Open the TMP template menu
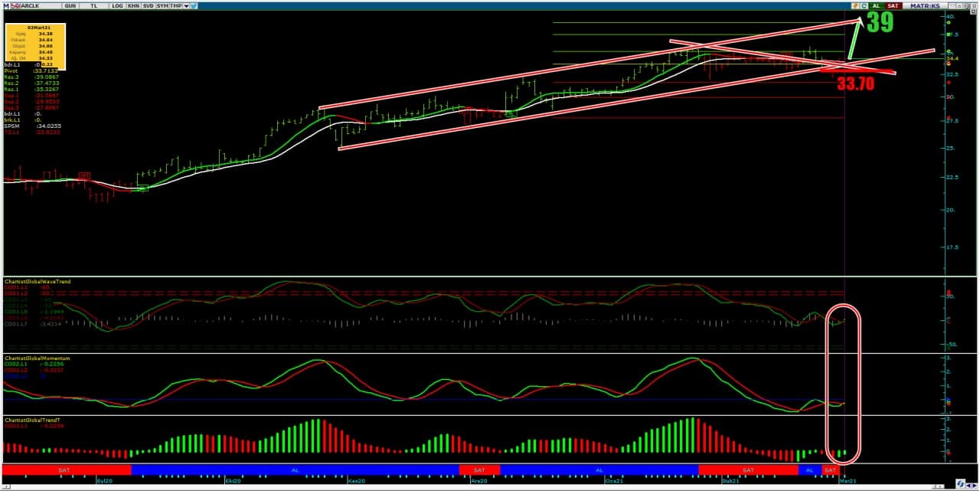The image size is (980, 491). 175,5
